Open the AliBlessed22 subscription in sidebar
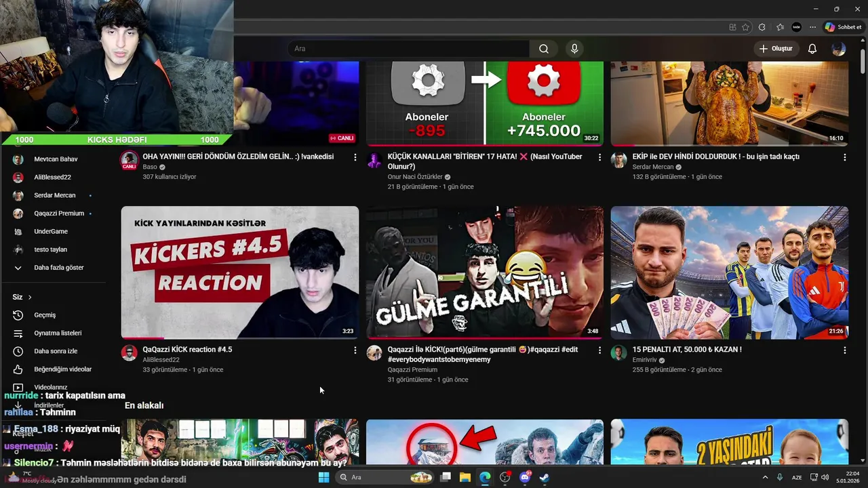 [x=53, y=177]
